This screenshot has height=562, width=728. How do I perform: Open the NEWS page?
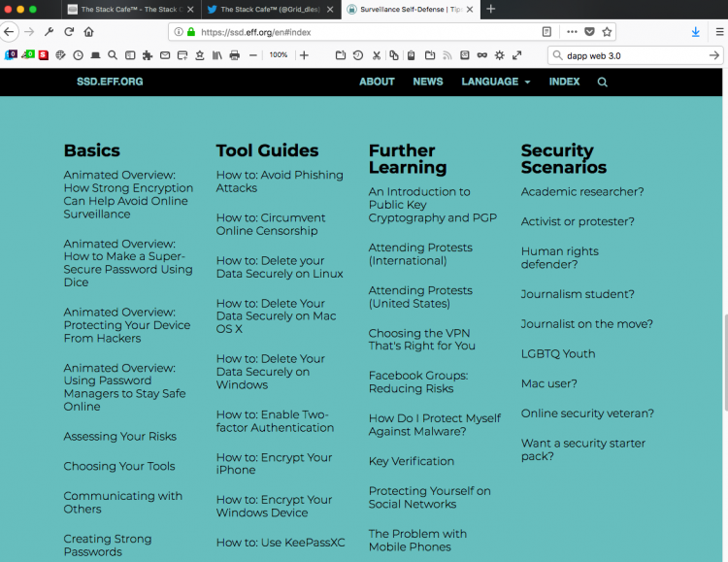(x=428, y=82)
